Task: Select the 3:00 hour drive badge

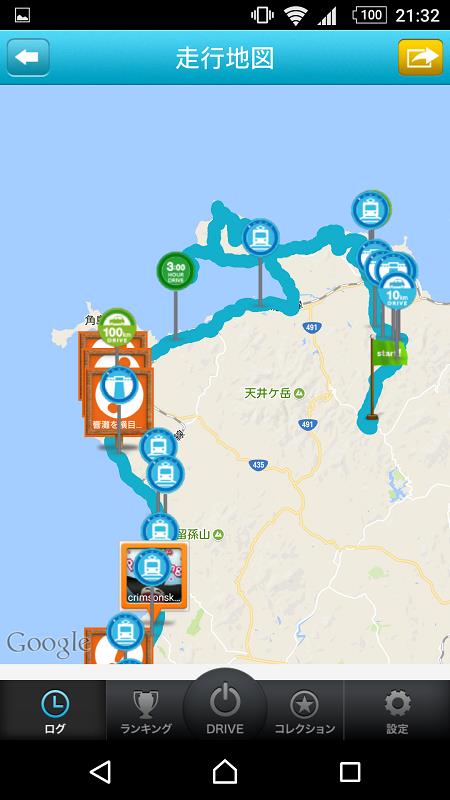Action: [x=176, y=271]
